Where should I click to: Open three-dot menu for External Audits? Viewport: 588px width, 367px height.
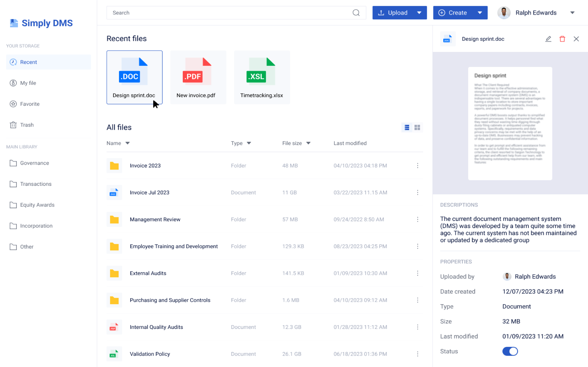(x=417, y=273)
